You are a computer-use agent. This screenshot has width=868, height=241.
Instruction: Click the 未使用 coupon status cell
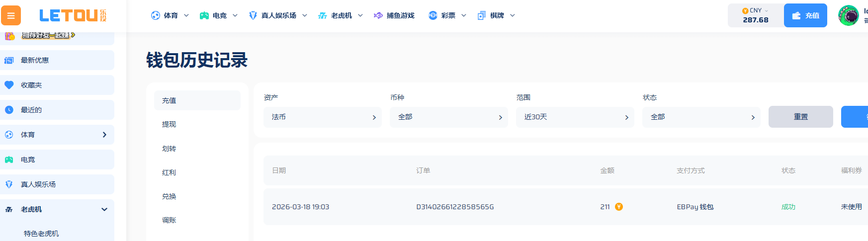tap(852, 207)
